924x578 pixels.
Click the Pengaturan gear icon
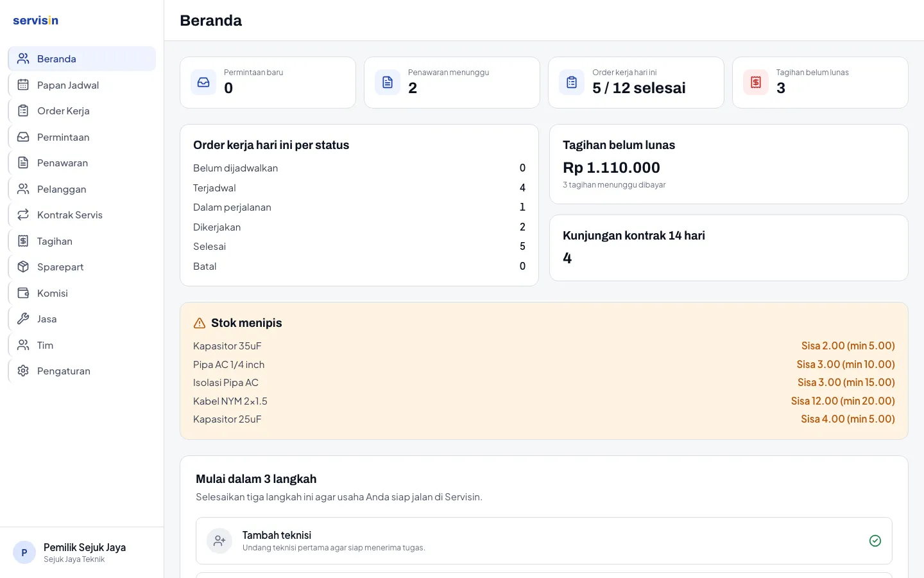point(23,371)
